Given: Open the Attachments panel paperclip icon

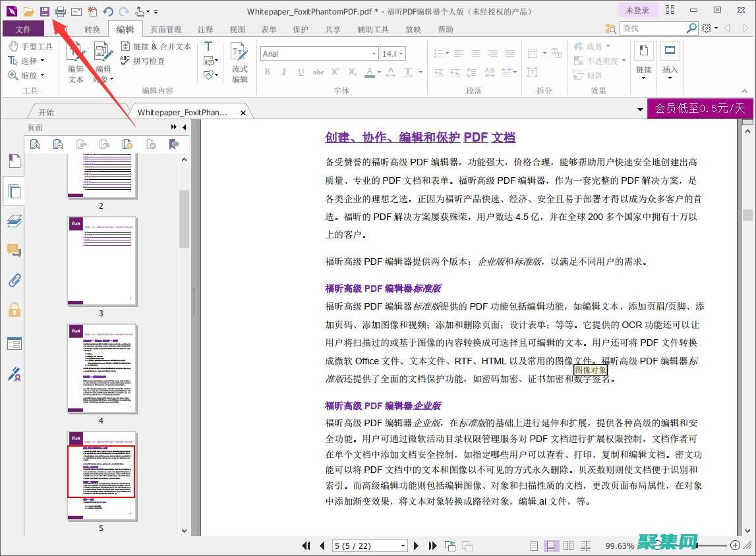Looking at the screenshot, I should [14, 280].
